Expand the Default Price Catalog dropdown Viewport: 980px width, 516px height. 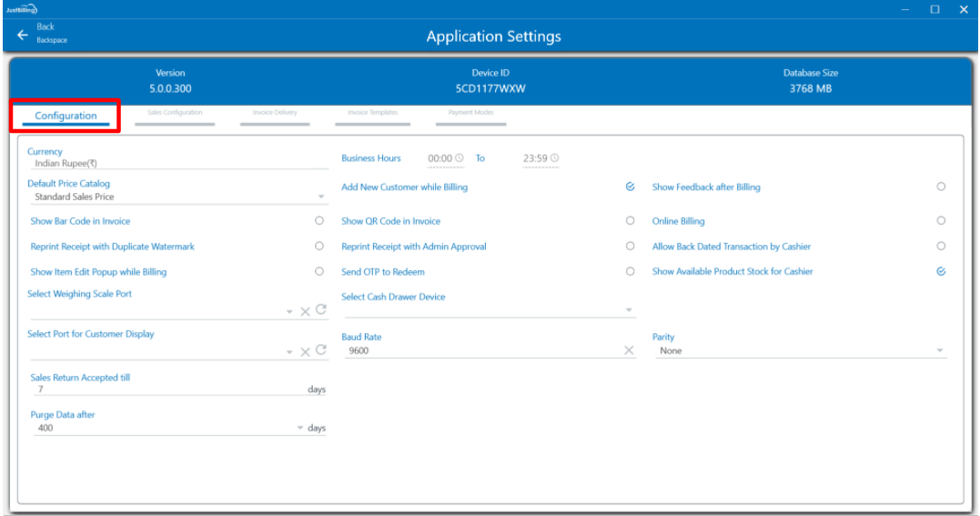click(321, 197)
